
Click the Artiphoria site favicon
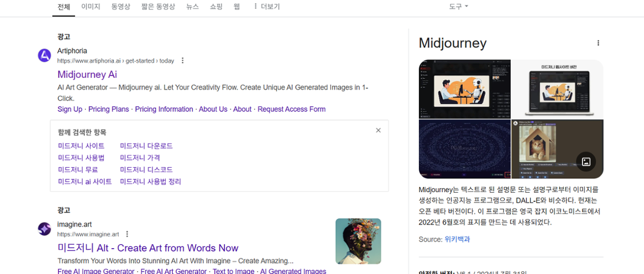pyautogui.click(x=45, y=56)
